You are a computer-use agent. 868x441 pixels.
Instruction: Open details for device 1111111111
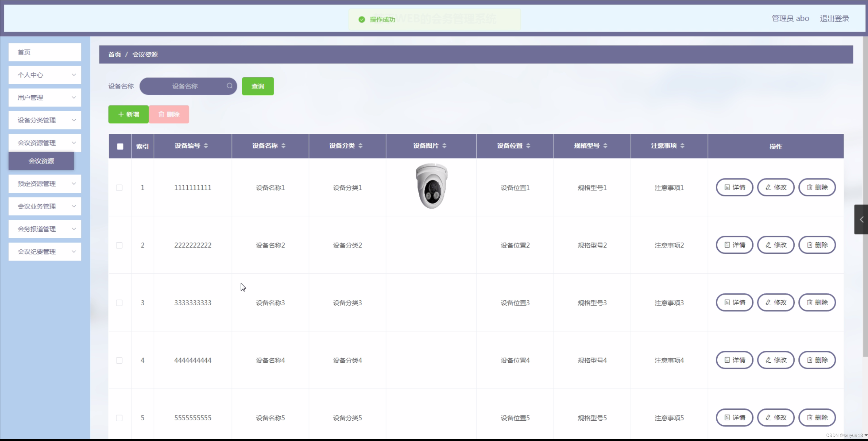pyautogui.click(x=734, y=187)
